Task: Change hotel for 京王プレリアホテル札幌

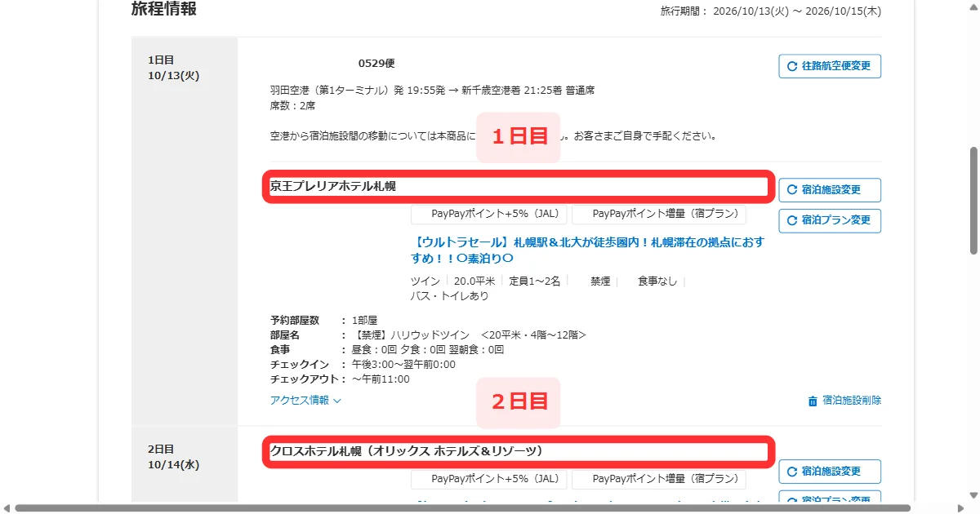Action: [830, 190]
